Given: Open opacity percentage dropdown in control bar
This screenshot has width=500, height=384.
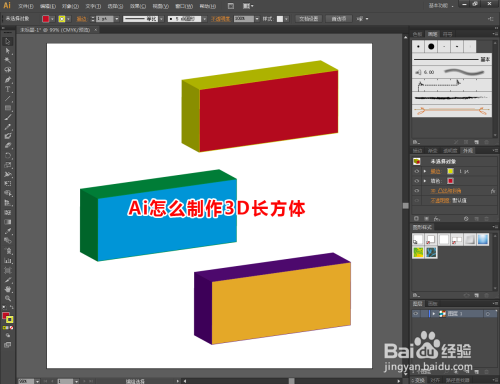Looking at the screenshot, I should tap(257, 19).
